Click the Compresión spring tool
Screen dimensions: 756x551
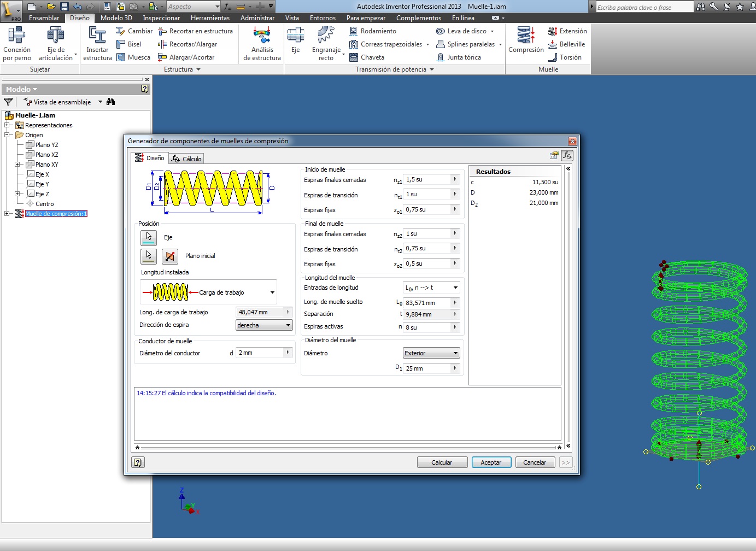click(x=526, y=40)
